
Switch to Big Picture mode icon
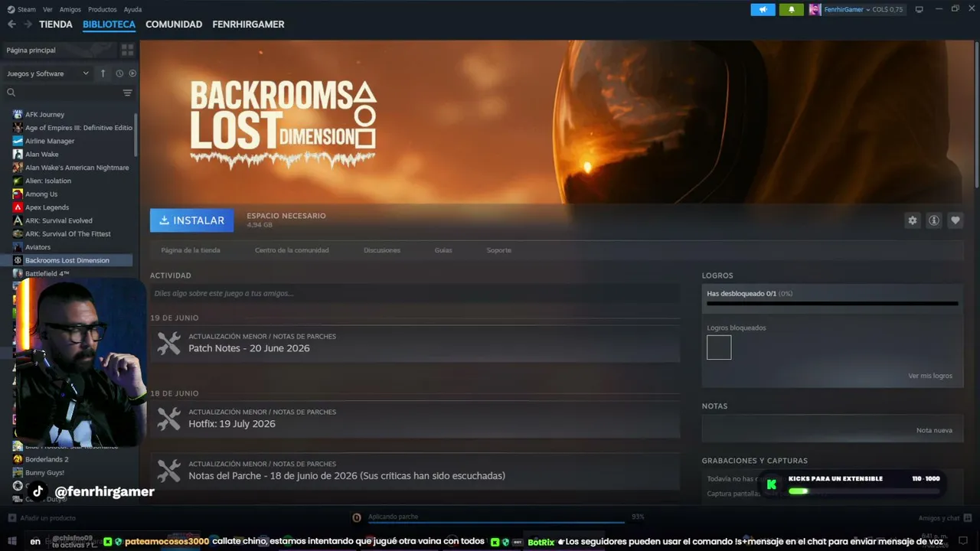920,9
